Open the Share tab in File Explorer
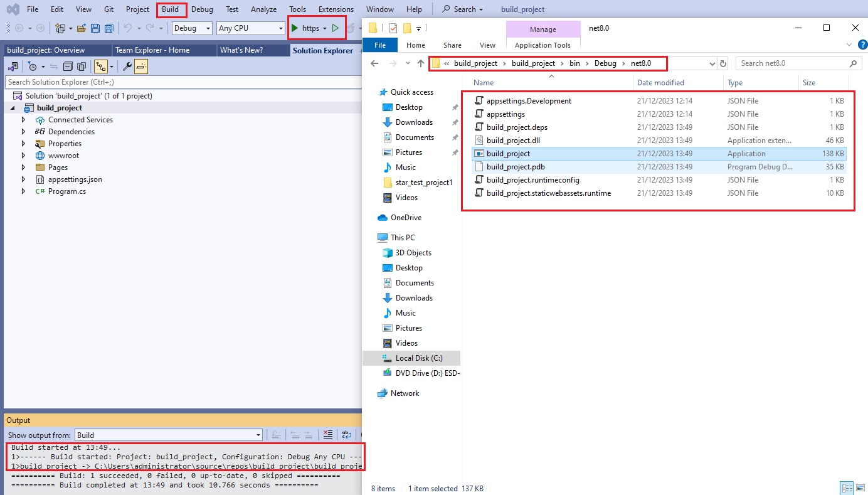 (x=452, y=45)
